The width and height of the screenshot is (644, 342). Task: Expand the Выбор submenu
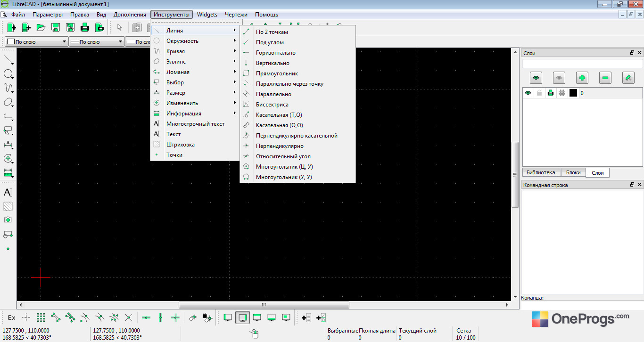[x=195, y=82]
